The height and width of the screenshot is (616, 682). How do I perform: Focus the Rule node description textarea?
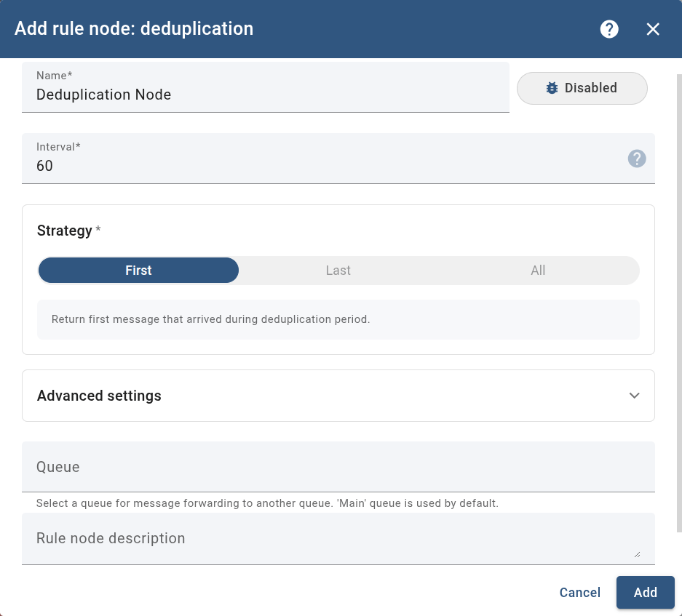click(x=328, y=539)
